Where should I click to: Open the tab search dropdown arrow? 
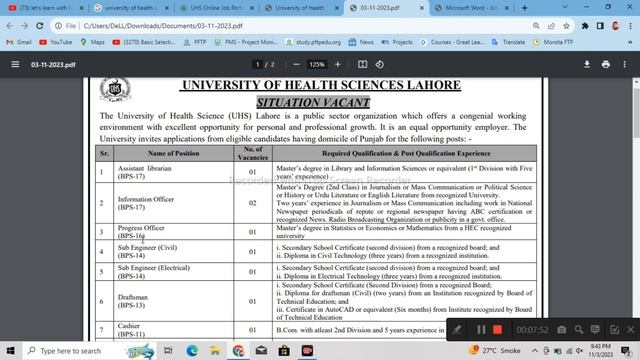click(565, 7)
